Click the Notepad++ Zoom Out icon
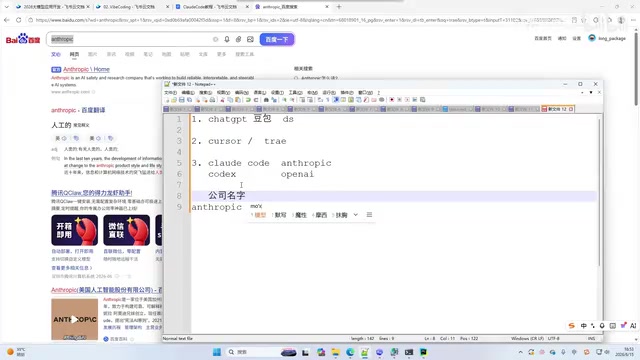Screen dimensions: 640x360 [x=293, y=100]
